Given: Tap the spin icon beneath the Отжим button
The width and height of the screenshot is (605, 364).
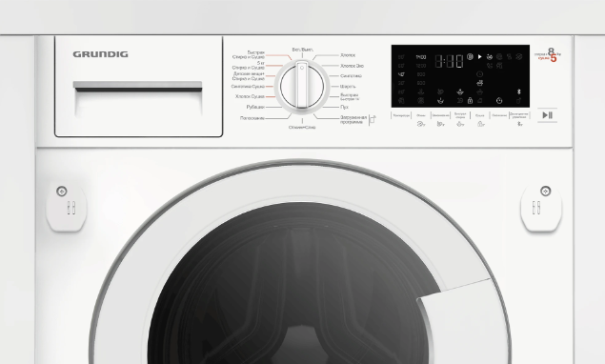Looking at the screenshot, I should 421,124.
